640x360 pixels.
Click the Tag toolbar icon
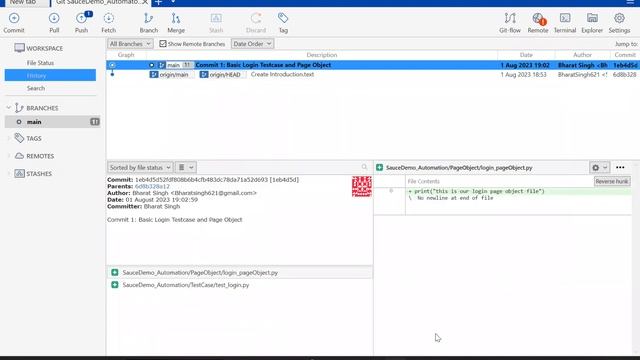283,23
